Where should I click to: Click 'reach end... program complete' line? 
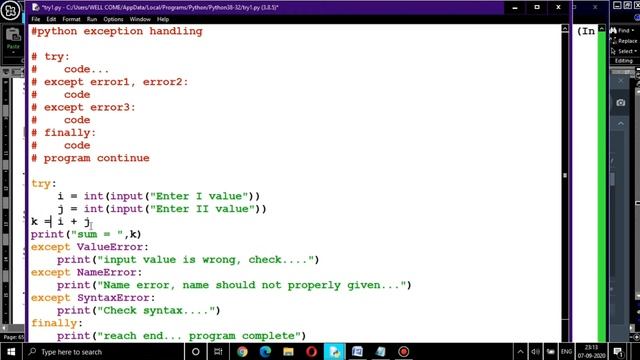(x=182, y=336)
